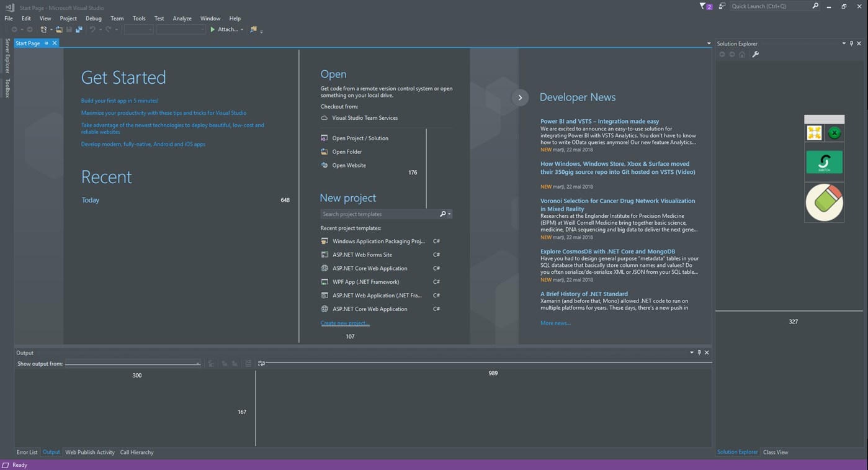Image resolution: width=868 pixels, height=470 pixels.
Task: Click the Create new project link
Action: (x=344, y=323)
